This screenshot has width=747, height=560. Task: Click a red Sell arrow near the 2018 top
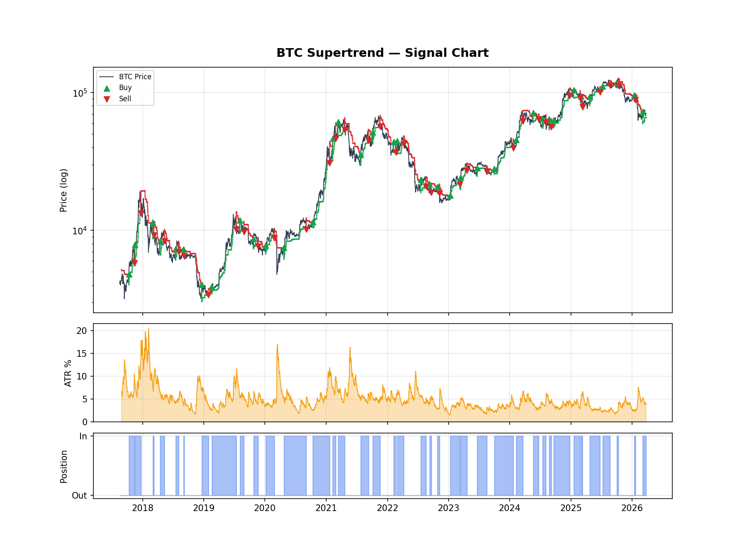click(x=141, y=212)
